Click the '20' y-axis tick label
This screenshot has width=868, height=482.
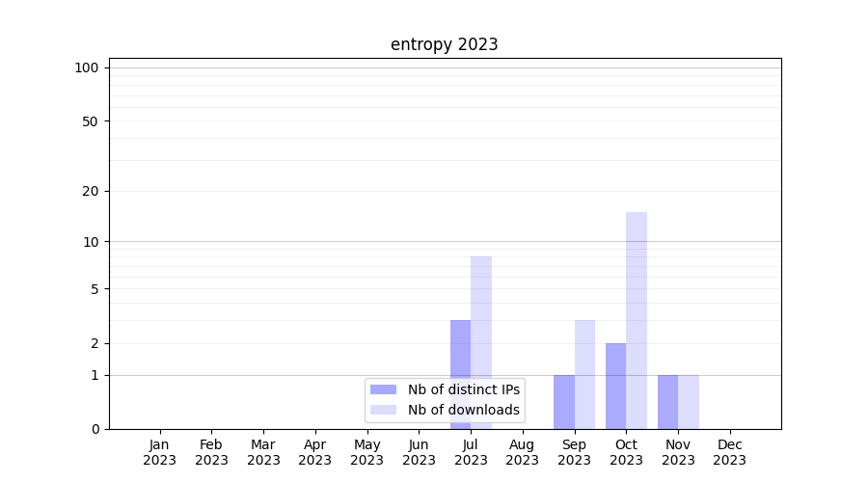[91, 191]
